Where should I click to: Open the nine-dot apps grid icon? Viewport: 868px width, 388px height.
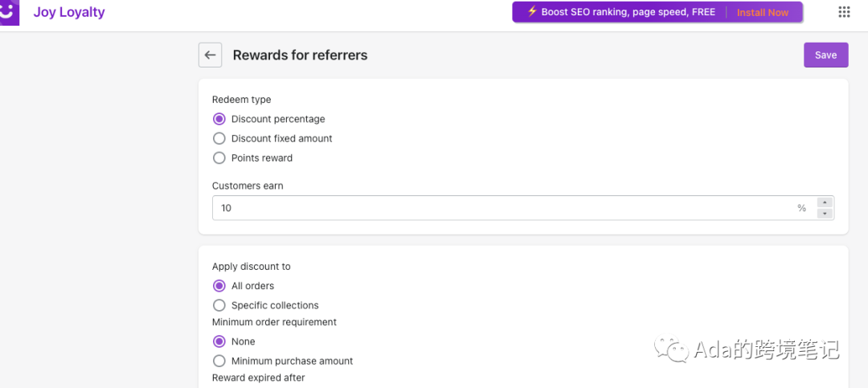point(844,12)
